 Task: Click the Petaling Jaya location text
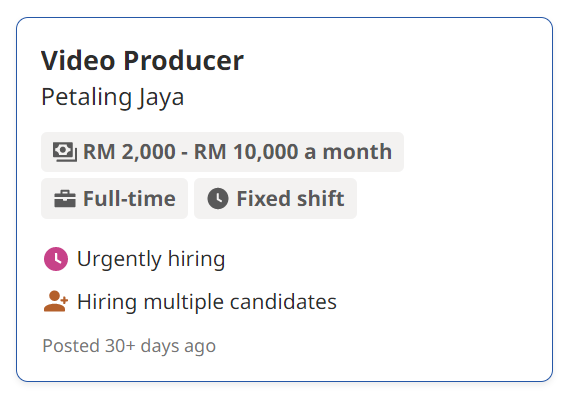112,97
